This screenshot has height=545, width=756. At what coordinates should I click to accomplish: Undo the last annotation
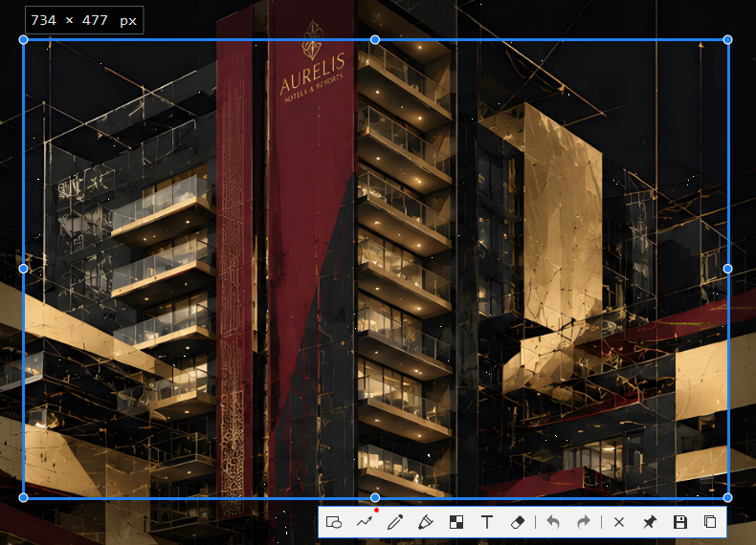point(553,522)
